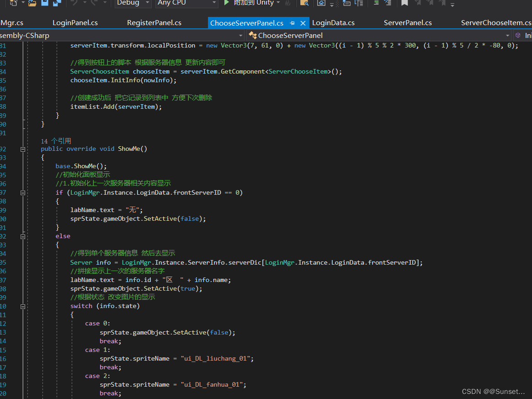The height and width of the screenshot is (399, 532).
Task: Switch to the LoginPanel.cs tab
Action: (75, 23)
